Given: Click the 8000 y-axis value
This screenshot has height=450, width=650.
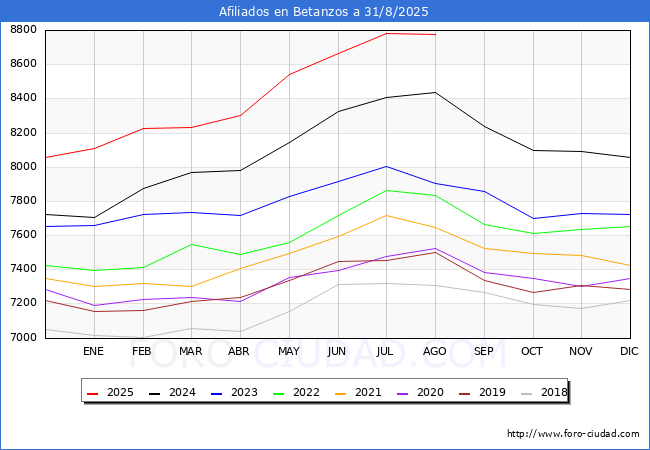Looking at the screenshot, I should (x=23, y=167).
